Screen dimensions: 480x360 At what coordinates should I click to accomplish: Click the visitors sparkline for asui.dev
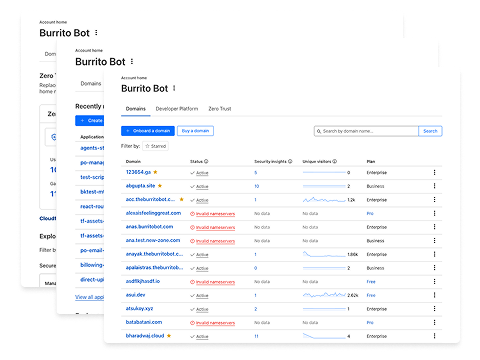tap(324, 295)
